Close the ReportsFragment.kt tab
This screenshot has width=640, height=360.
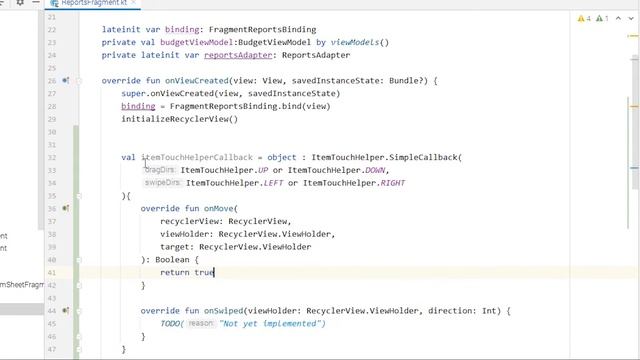coord(133,2)
